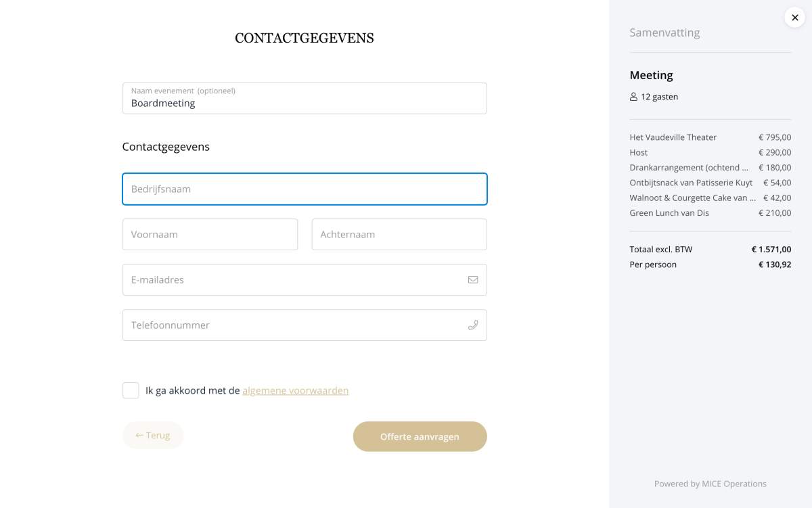Image resolution: width=812 pixels, height=508 pixels.
Task: Click into the Telefoonnummer field
Action: (x=304, y=325)
